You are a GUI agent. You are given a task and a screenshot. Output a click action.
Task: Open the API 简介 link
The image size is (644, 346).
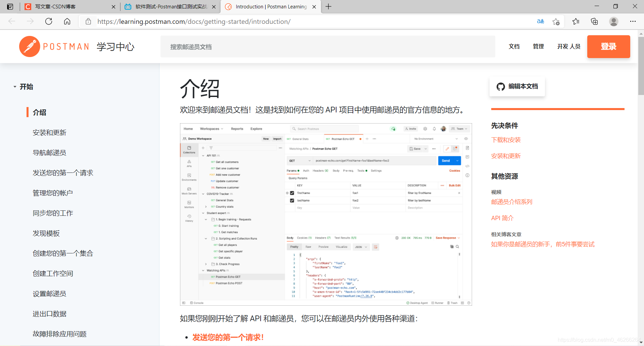pyautogui.click(x=502, y=218)
